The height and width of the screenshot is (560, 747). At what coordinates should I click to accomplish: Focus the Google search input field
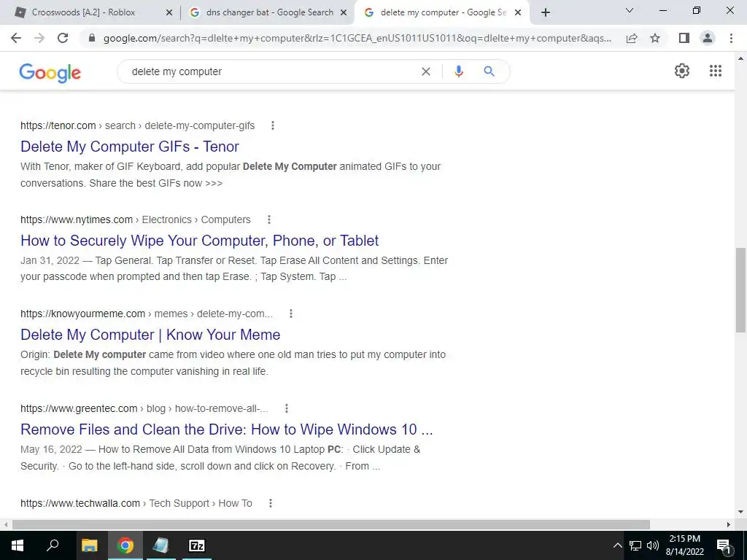tap(271, 71)
